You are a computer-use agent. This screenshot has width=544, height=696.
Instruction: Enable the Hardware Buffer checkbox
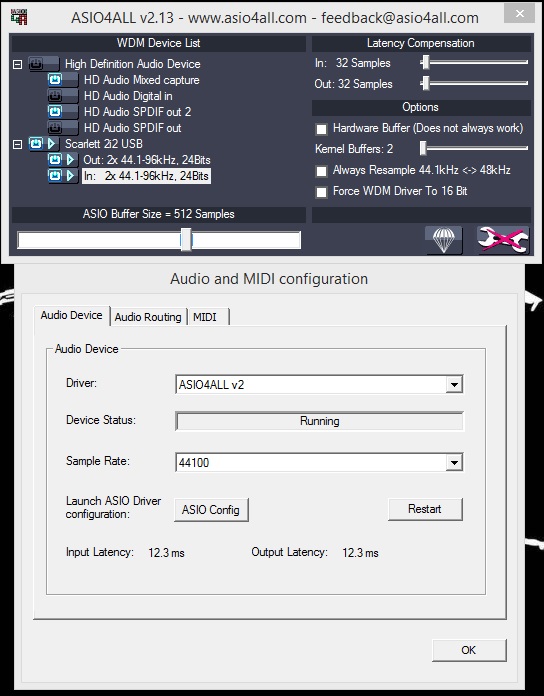321,129
